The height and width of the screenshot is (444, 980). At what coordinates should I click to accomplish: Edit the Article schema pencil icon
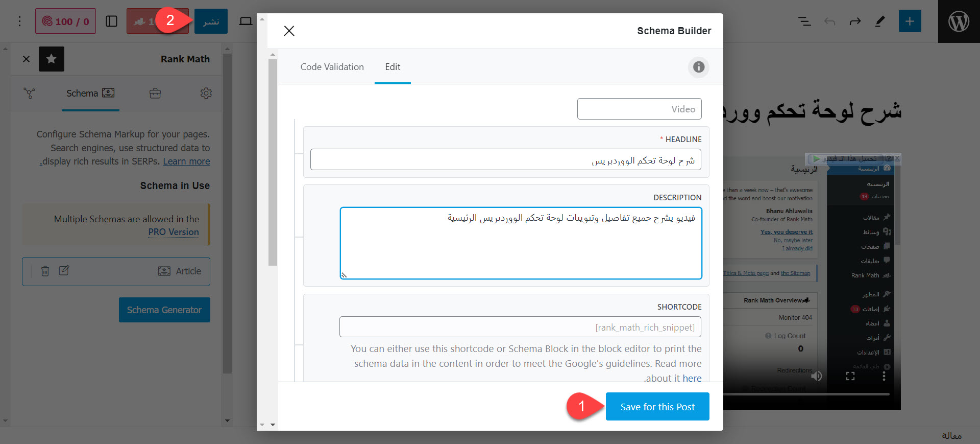64,271
